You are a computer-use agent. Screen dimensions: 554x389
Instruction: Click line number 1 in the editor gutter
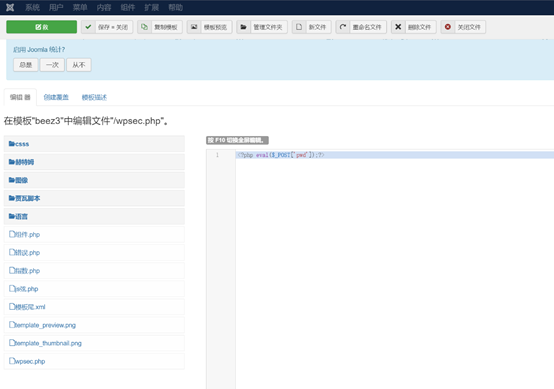217,155
